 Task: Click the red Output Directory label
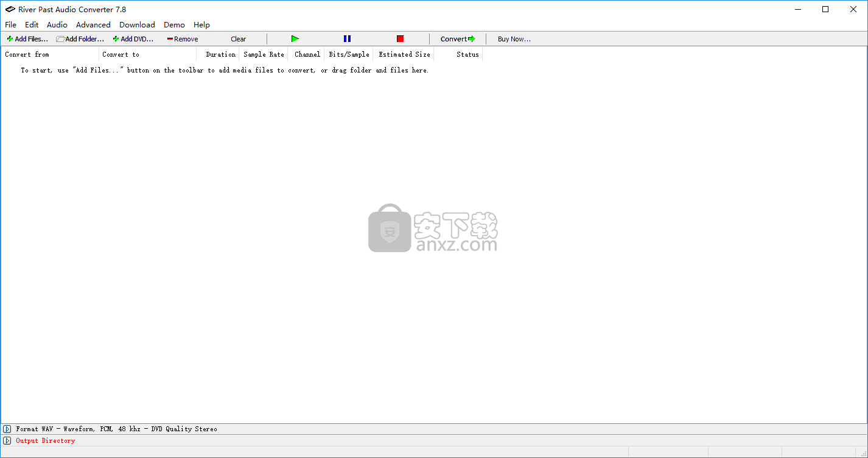[46, 441]
